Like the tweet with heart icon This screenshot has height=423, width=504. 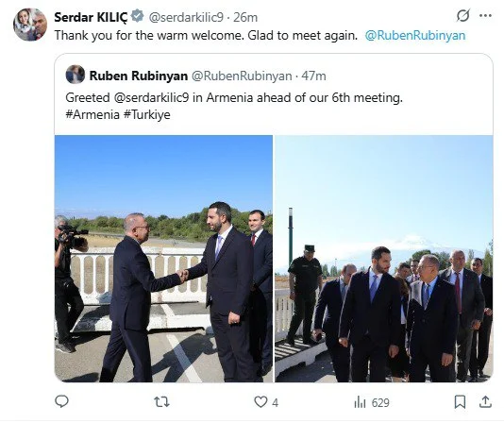(x=260, y=402)
